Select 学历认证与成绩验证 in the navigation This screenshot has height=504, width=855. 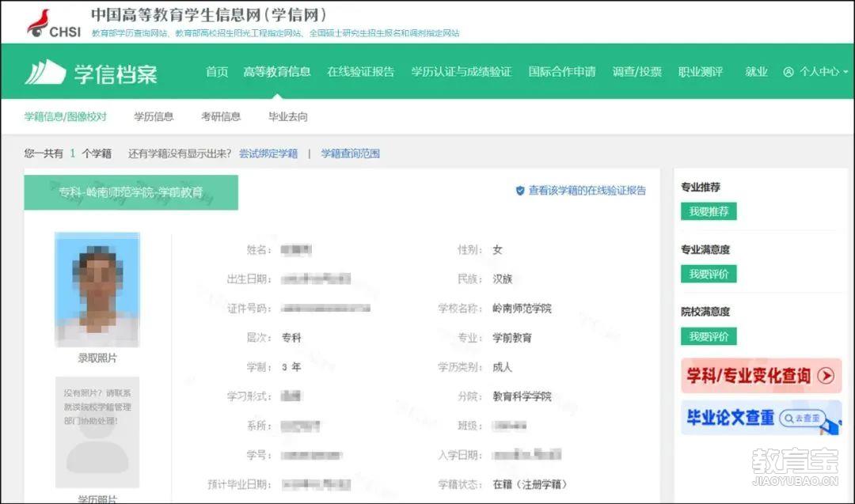tap(462, 72)
